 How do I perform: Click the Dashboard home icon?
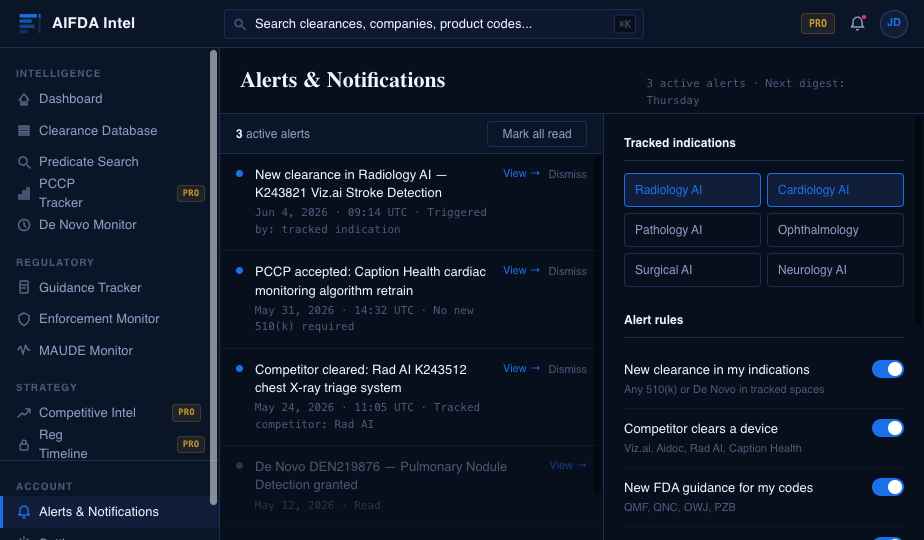[x=24, y=99]
